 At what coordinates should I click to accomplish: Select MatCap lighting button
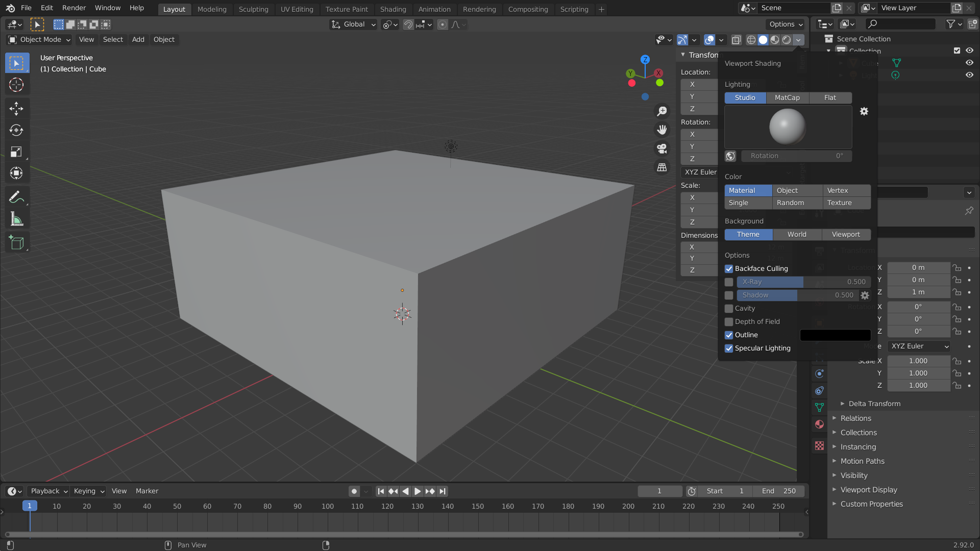pos(787,98)
